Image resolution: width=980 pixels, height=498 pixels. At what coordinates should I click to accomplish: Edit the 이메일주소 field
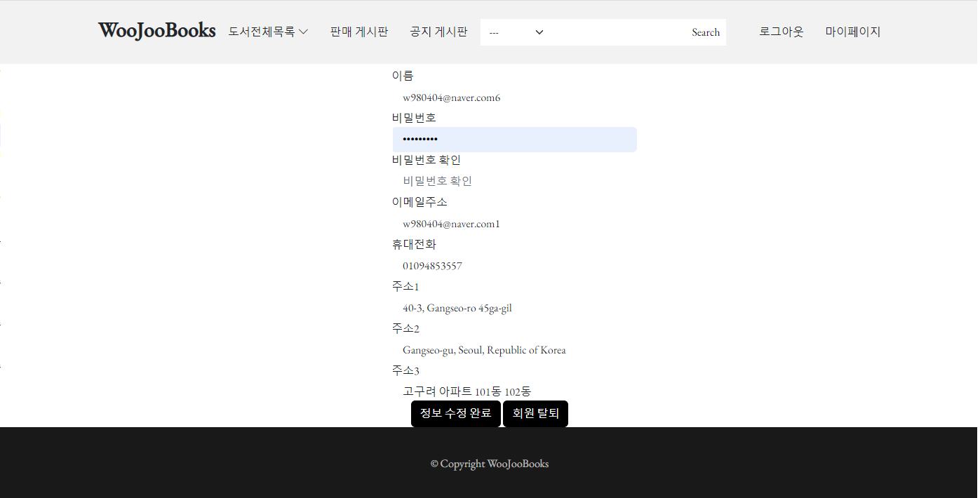(x=515, y=224)
